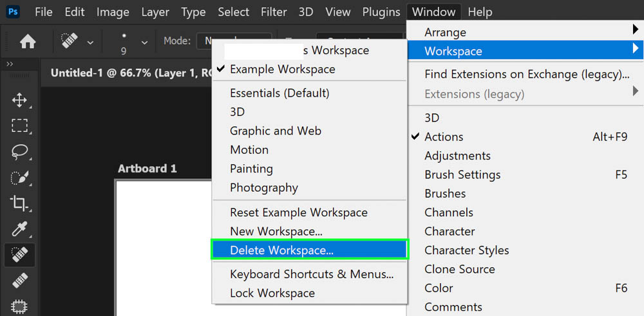Switch to the Photography workspace

click(310, 187)
